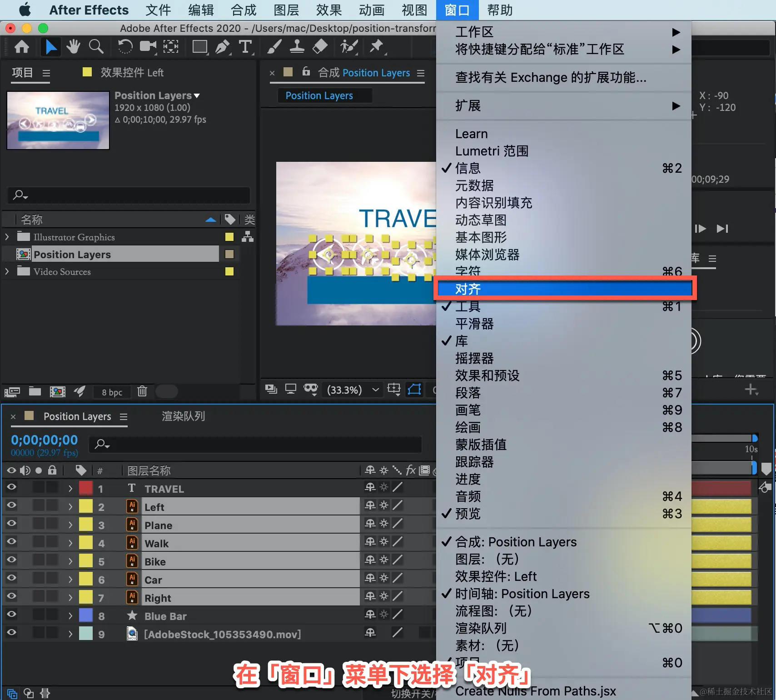776x700 pixels.
Task: Hide the Left layer eye
Action: pos(11,505)
